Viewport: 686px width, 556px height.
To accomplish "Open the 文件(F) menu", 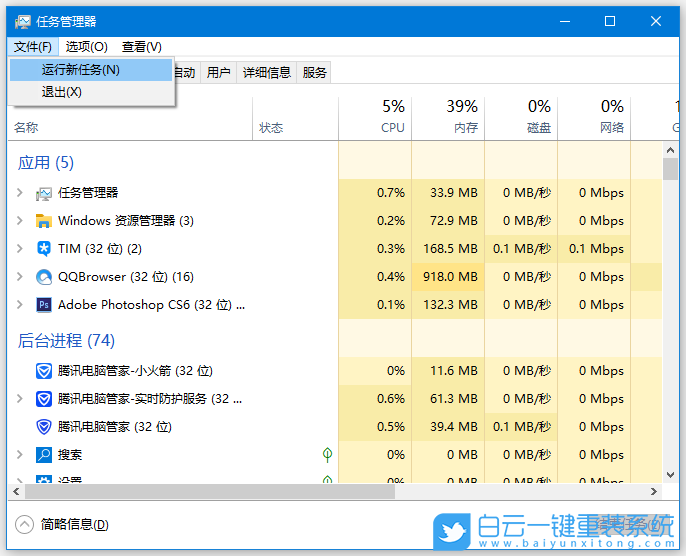I will click(32, 47).
